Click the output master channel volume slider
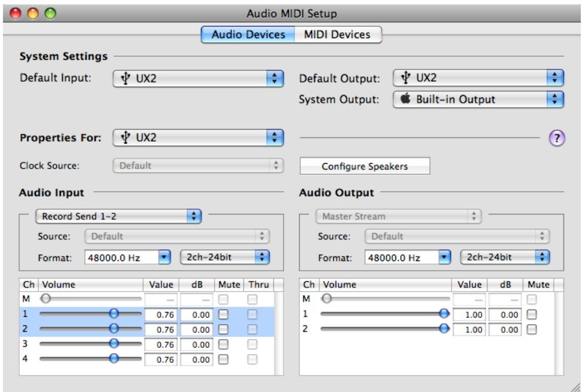The image size is (582, 392). point(385,299)
